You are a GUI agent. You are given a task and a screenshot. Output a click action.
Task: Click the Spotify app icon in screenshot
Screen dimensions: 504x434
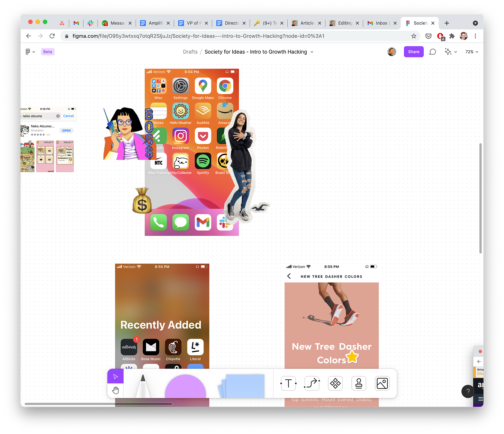[203, 161]
